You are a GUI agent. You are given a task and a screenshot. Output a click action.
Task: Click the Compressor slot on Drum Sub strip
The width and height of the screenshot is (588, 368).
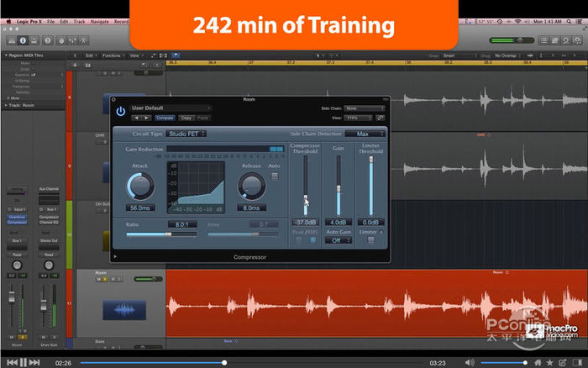(49, 218)
